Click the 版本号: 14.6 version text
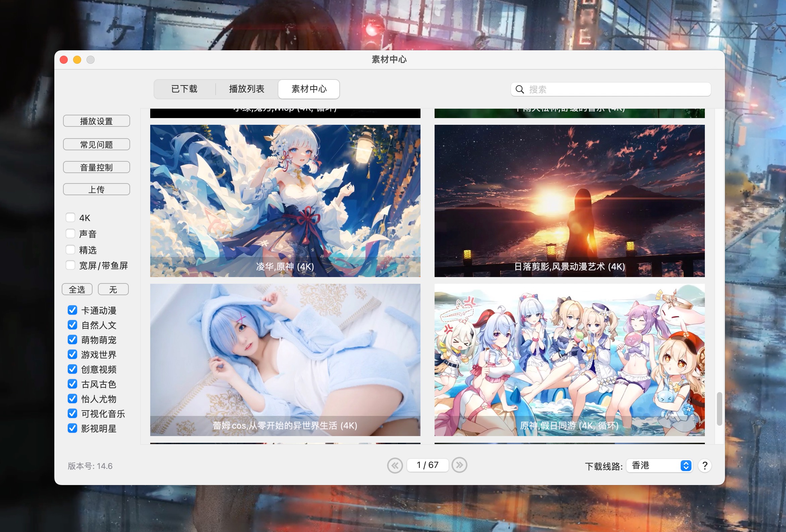The width and height of the screenshot is (786, 532). coord(90,466)
